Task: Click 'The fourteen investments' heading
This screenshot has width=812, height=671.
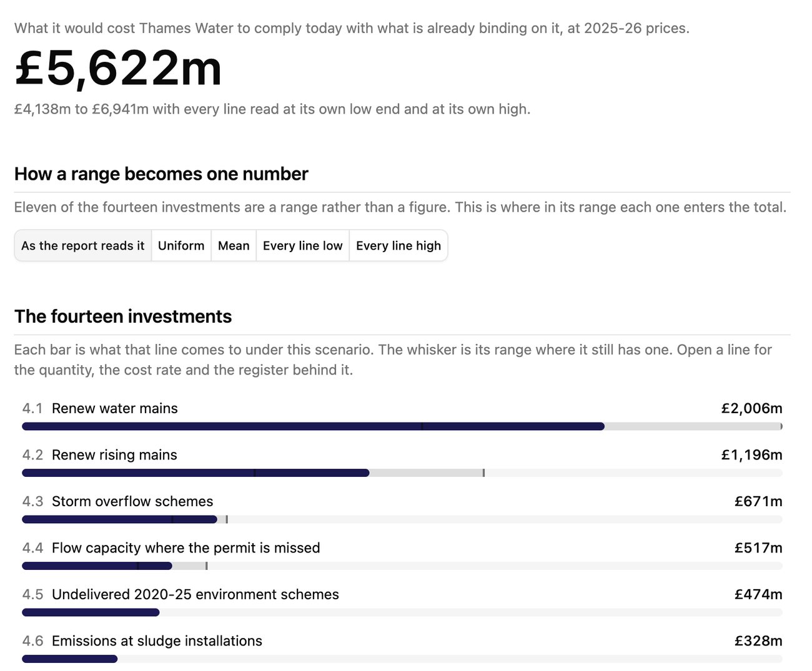Action: point(123,316)
